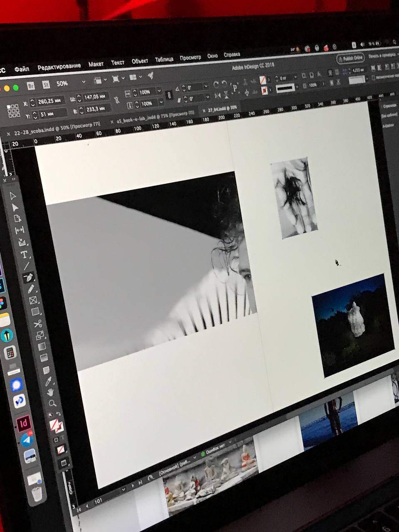This screenshot has width=399, height=532.
Task: Open the Макет menu
Action: pyautogui.click(x=96, y=64)
